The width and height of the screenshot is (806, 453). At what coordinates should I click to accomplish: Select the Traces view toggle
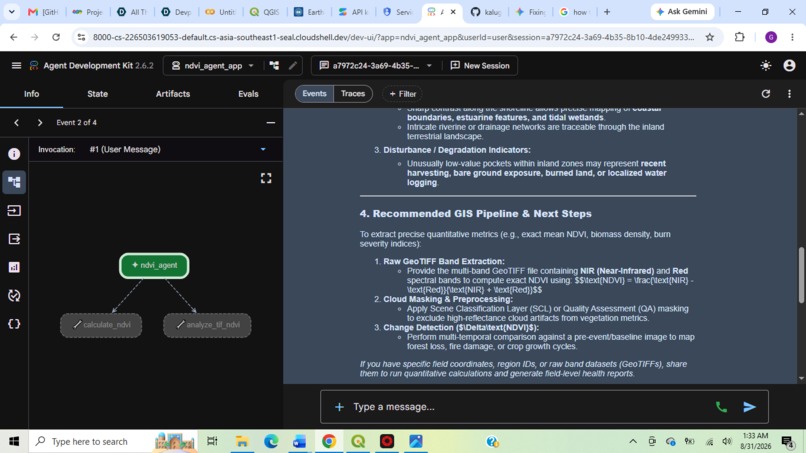click(x=353, y=94)
